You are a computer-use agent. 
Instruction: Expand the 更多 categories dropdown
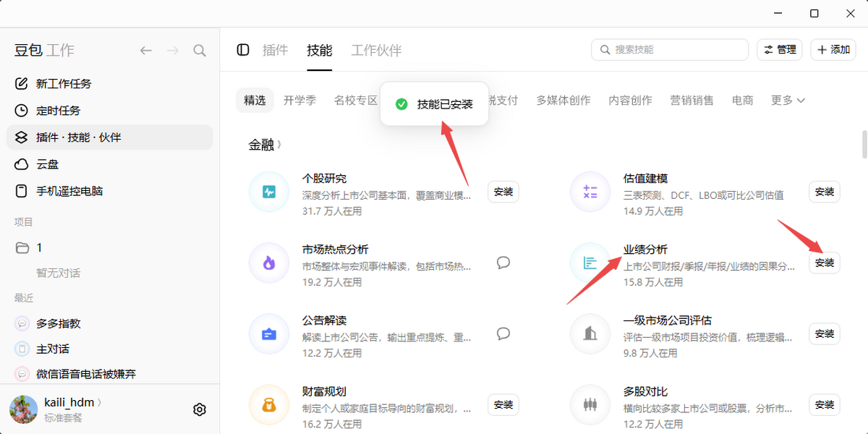pyautogui.click(x=788, y=101)
